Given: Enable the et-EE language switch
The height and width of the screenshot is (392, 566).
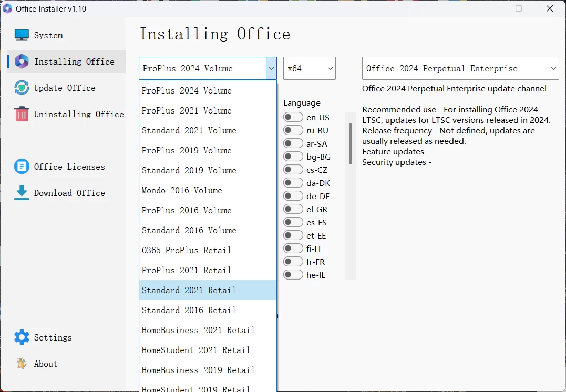Looking at the screenshot, I should (293, 235).
